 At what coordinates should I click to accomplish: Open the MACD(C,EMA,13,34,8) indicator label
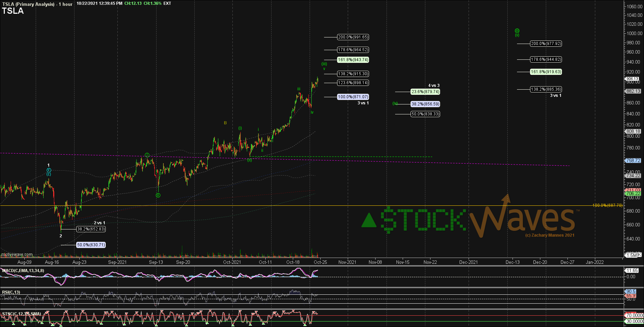[x=23, y=271]
